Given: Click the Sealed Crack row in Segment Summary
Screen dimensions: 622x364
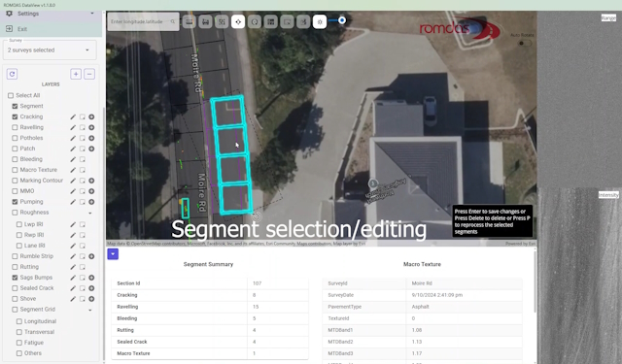Looking at the screenshot, I should click(210, 342).
